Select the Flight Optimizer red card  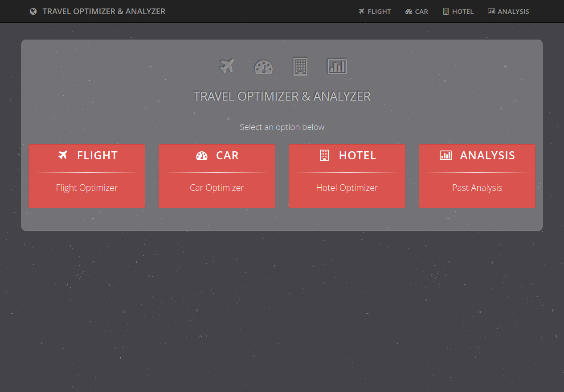pos(87,176)
